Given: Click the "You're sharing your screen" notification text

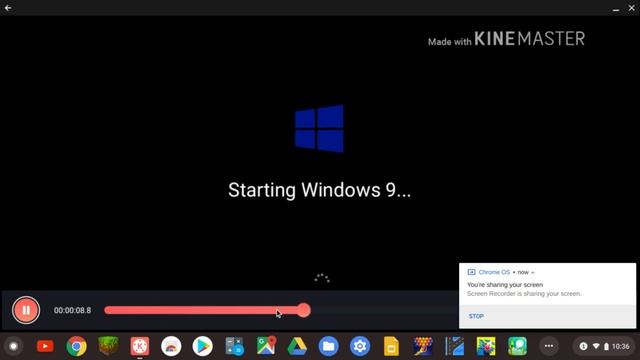Looking at the screenshot, I should point(505,284).
